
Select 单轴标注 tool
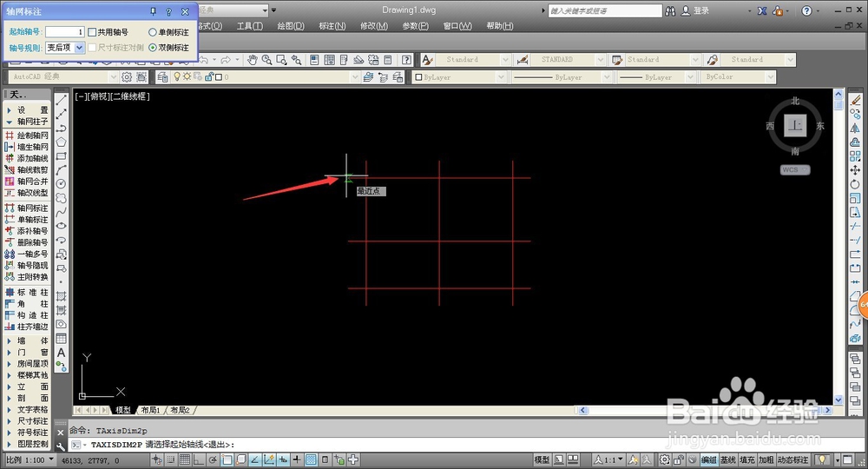coord(27,220)
